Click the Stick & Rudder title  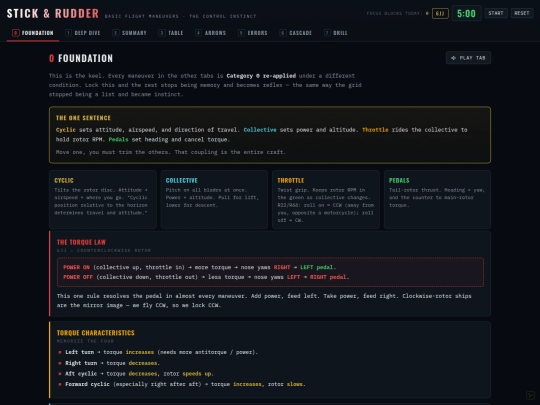pos(53,13)
